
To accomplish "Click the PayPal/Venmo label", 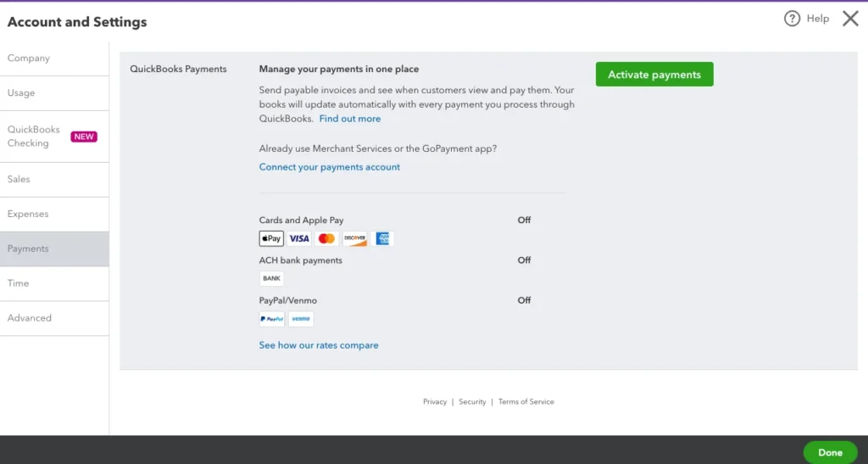I will (x=288, y=300).
